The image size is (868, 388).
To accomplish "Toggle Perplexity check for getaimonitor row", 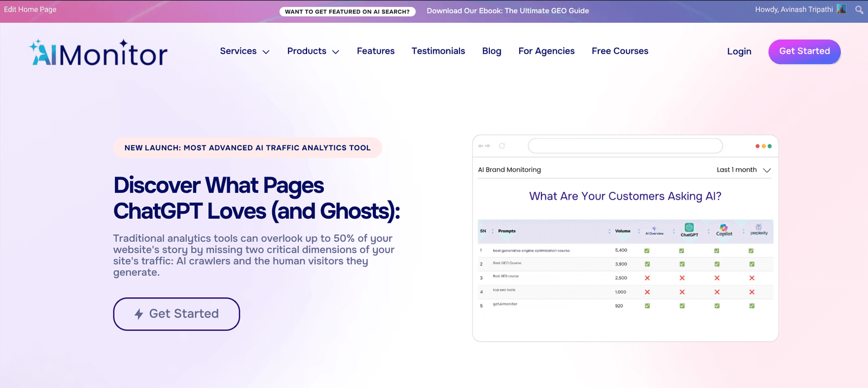I will click(x=751, y=306).
